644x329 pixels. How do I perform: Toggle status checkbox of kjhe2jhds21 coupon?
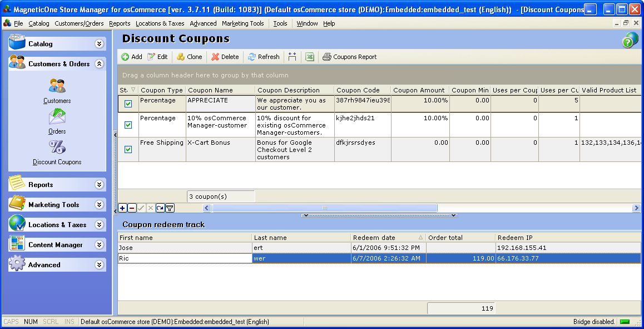click(128, 125)
